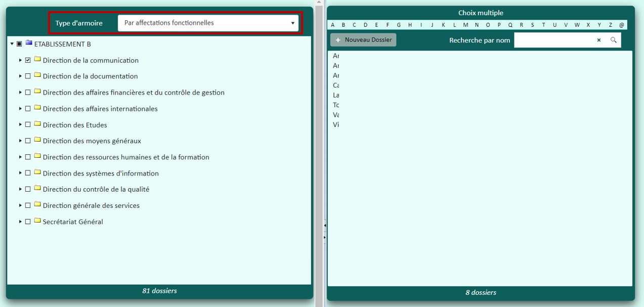Click the Direction de la documentation folder icon
644x307 pixels.
(37, 75)
